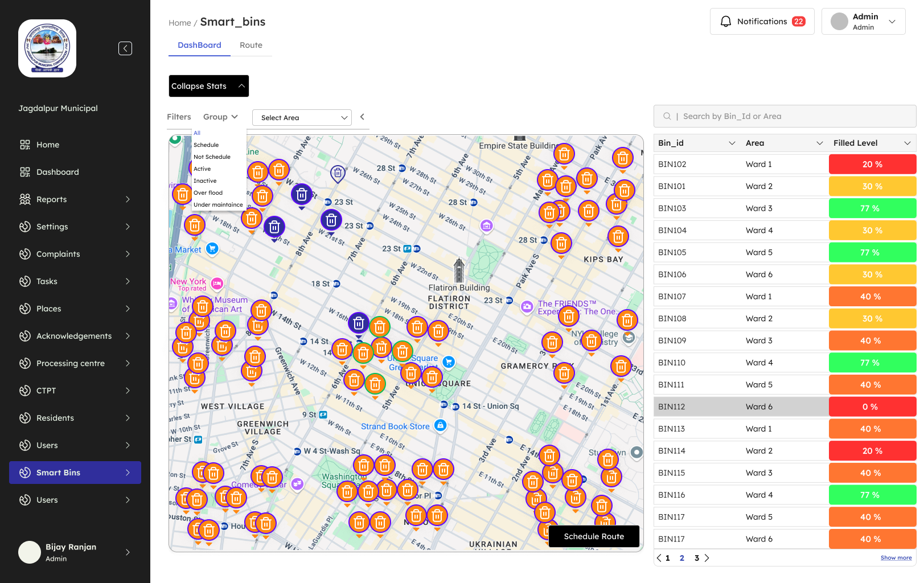Click BIN102 red 20 % level
This screenshot has height=583, width=924.
(x=872, y=165)
